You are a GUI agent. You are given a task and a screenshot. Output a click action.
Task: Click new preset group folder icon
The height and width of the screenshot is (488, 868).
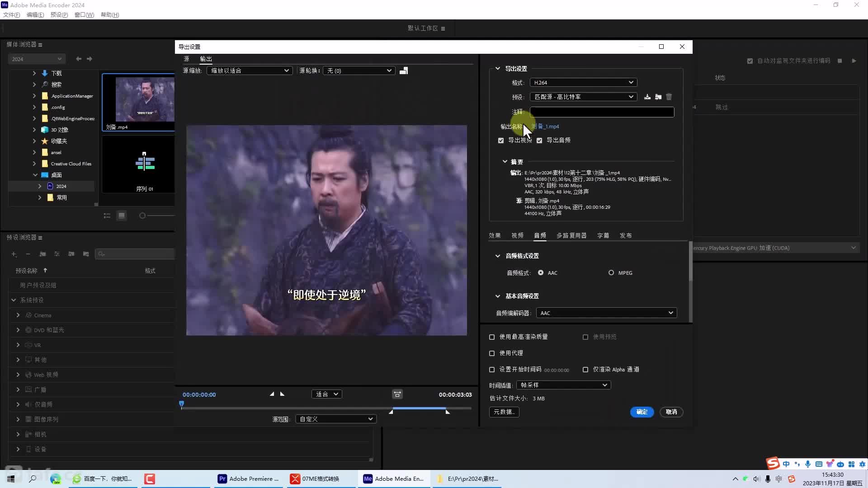pos(42,254)
